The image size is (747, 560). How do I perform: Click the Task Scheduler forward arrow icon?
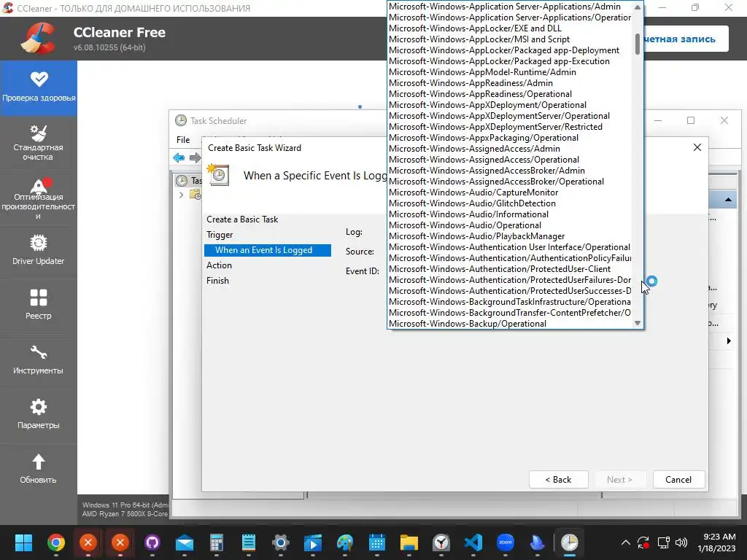195,157
